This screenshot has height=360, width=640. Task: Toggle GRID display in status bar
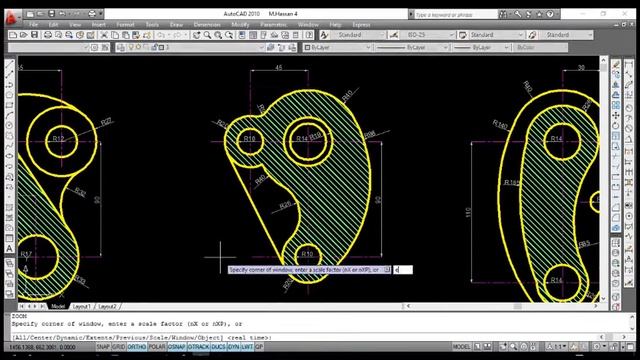118,347
